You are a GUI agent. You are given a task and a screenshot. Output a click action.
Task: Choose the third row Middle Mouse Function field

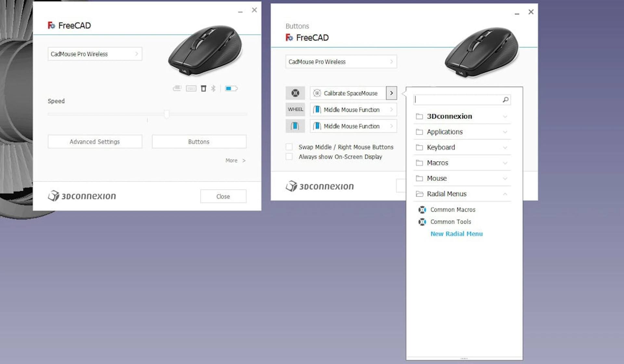click(353, 126)
